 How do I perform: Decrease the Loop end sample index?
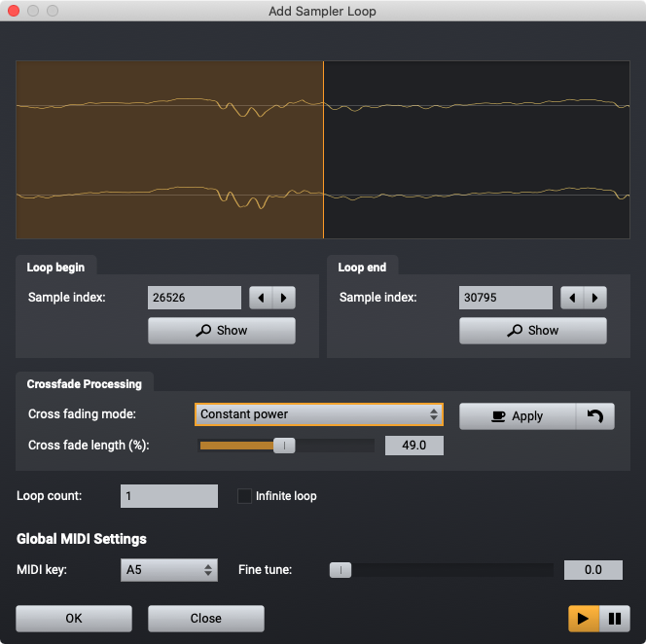click(x=572, y=298)
